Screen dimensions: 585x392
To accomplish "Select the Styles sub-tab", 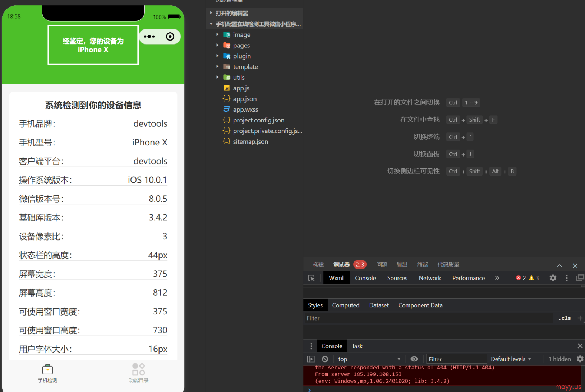I will point(315,305).
